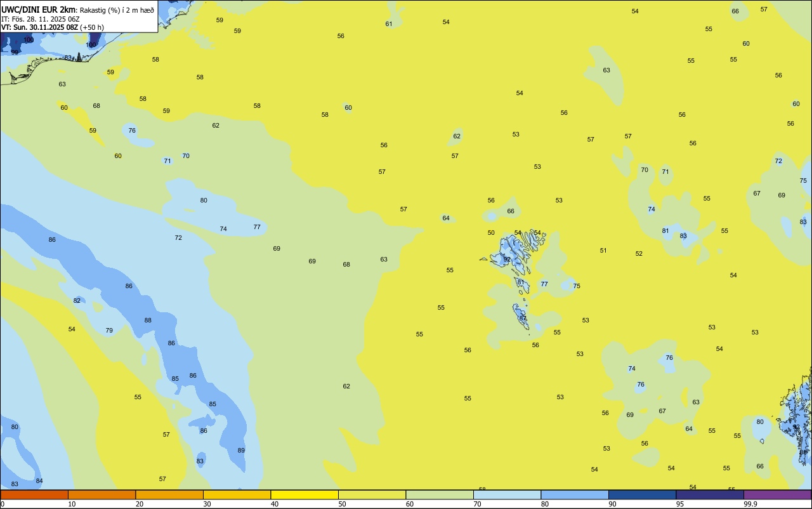This screenshot has height=509, width=812.
Task: Click the '40' tick label on color scale
Action: pyautogui.click(x=275, y=504)
